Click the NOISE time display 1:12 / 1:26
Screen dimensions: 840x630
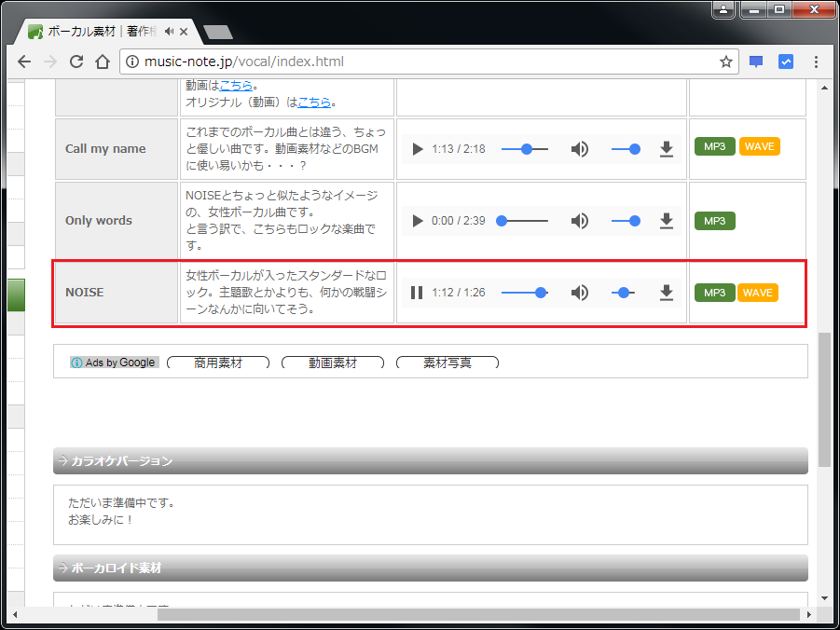point(459,293)
